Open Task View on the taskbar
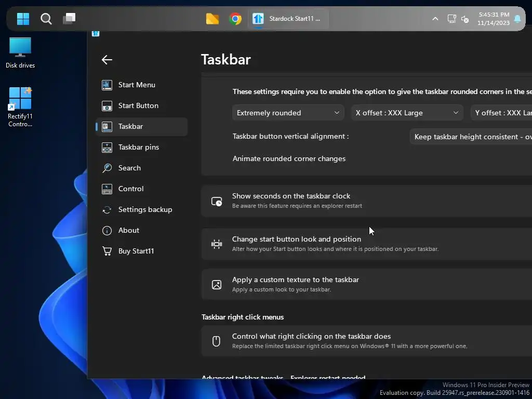 69,19
